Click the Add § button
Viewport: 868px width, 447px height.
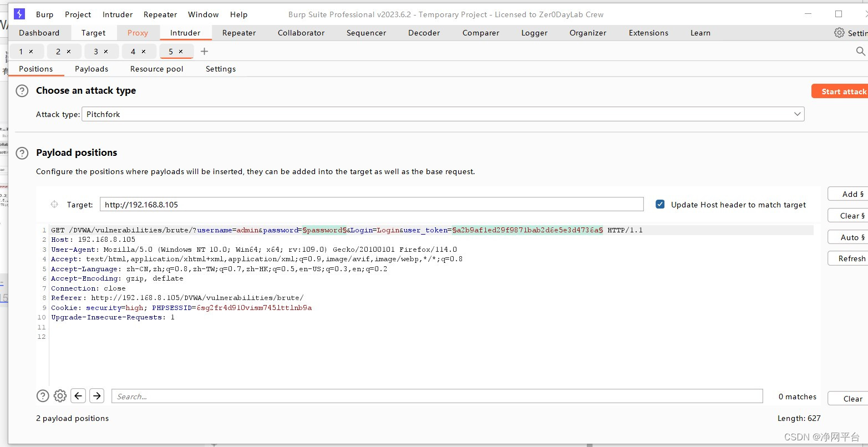pyautogui.click(x=848, y=194)
